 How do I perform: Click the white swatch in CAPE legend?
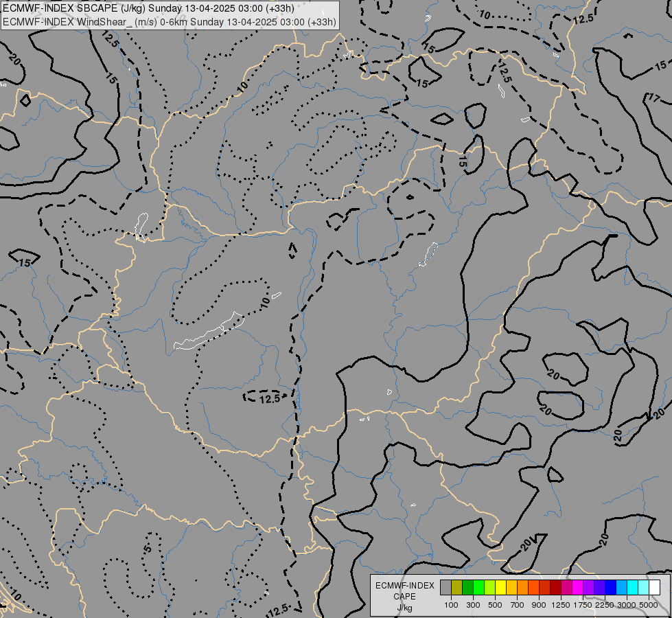[x=654, y=588]
